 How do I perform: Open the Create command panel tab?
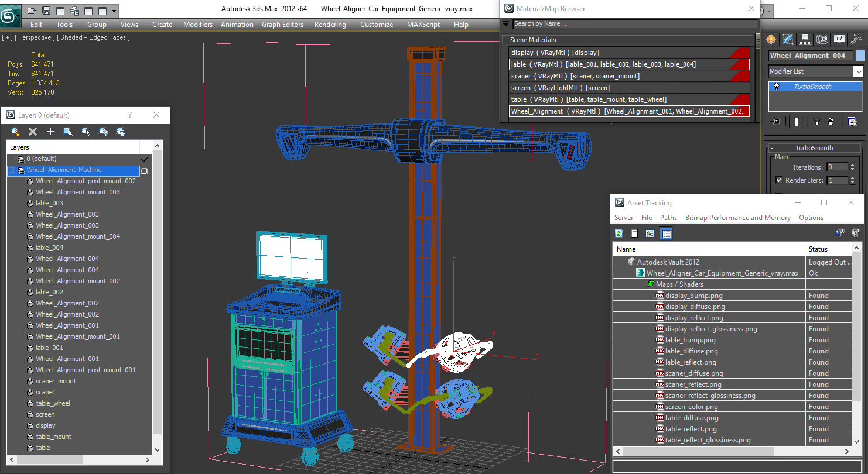[771, 39]
